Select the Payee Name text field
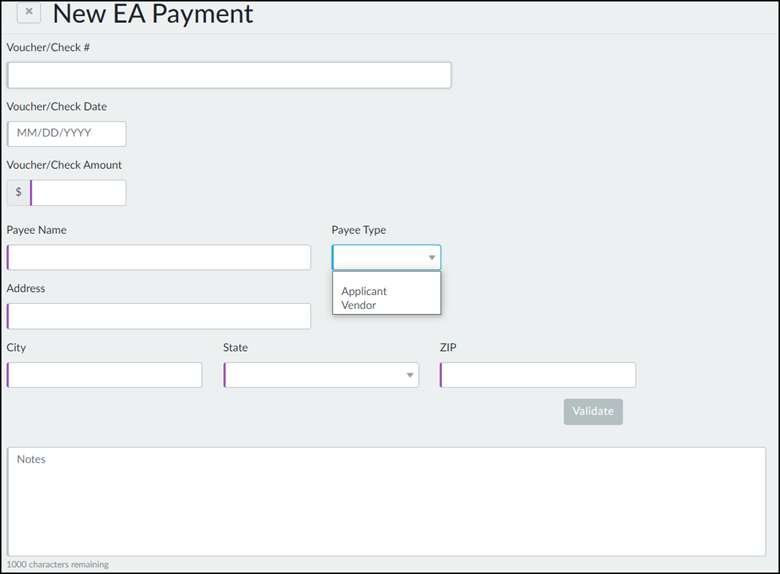The width and height of the screenshot is (780, 574). coord(159,257)
